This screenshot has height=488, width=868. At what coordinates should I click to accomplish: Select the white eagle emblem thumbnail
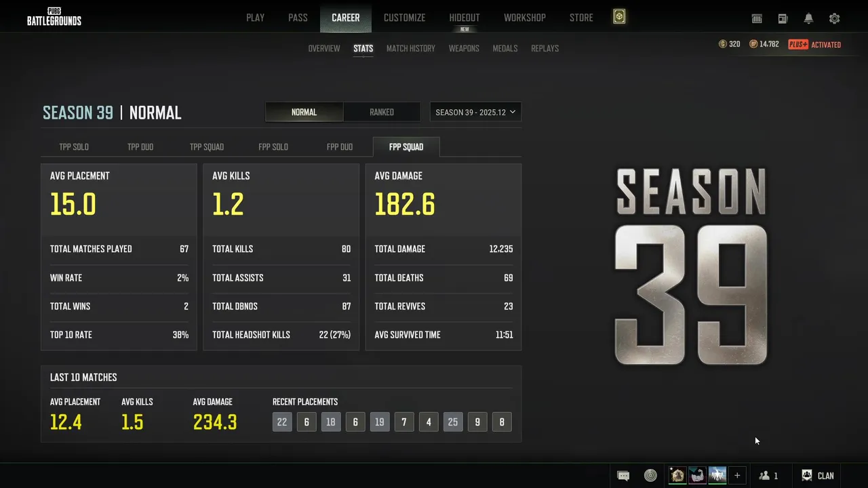717,475
